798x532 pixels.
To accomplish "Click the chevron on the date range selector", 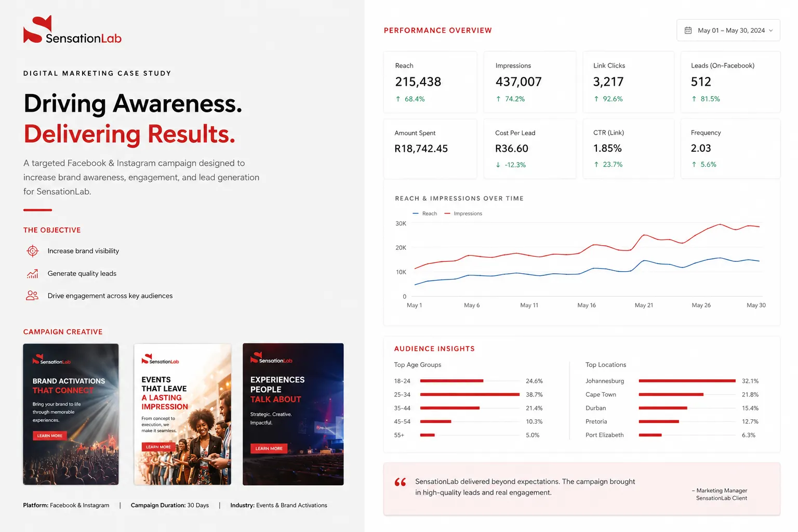I will pos(771,31).
